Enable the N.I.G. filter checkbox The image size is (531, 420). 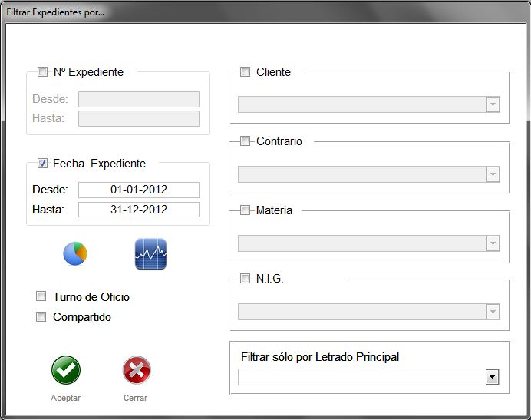(x=246, y=279)
